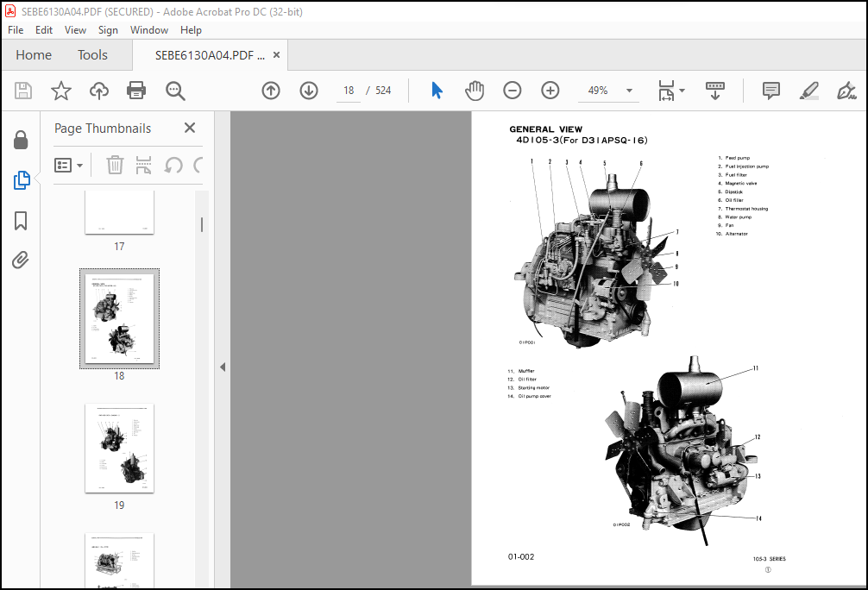Click the fit page scrolling icon

point(666,91)
